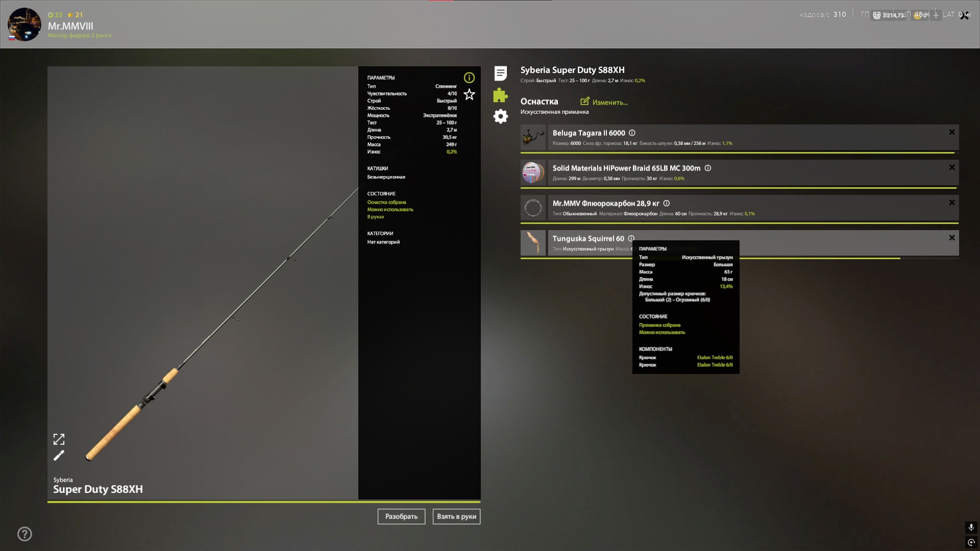Click the Искусственная приманка rig type label
The width and height of the screenshot is (980, 551).
554,112
